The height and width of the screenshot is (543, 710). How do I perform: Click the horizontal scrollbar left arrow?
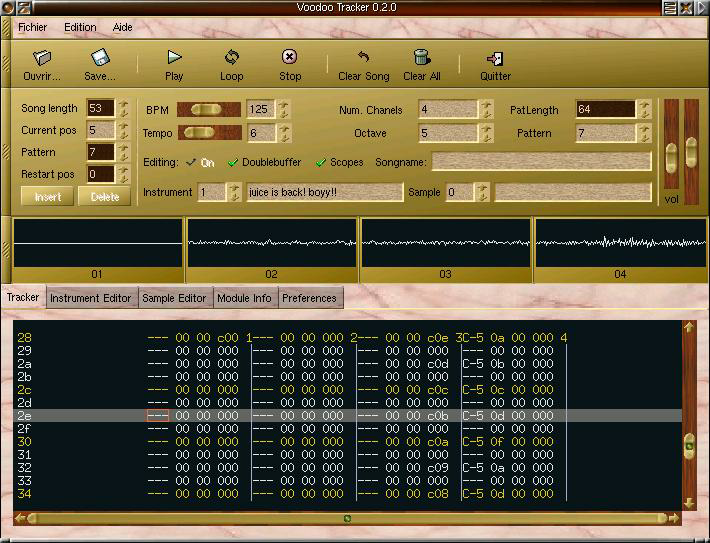point(19,518)
